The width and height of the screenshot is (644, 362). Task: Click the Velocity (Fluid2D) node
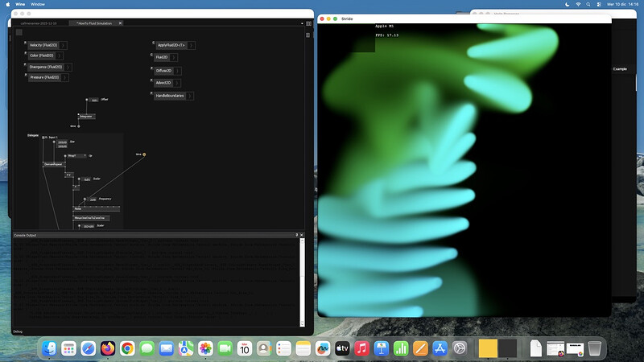pyautogui.click(x=42, y=45)
